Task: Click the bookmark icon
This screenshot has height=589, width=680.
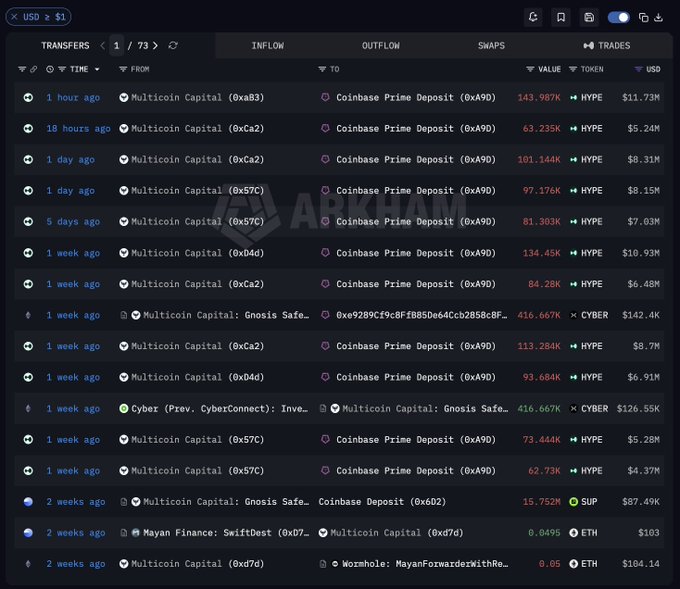Action: click(561, 17)
